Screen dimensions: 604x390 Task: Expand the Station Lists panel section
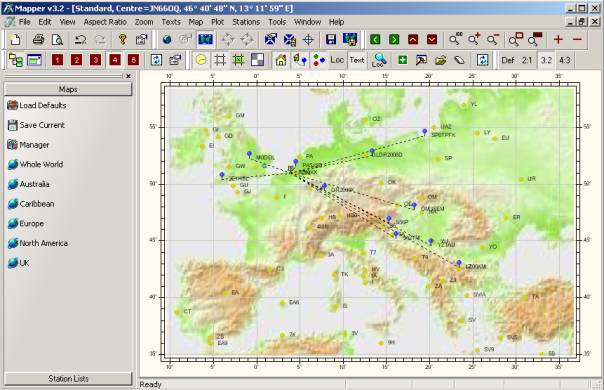[68, 378]
